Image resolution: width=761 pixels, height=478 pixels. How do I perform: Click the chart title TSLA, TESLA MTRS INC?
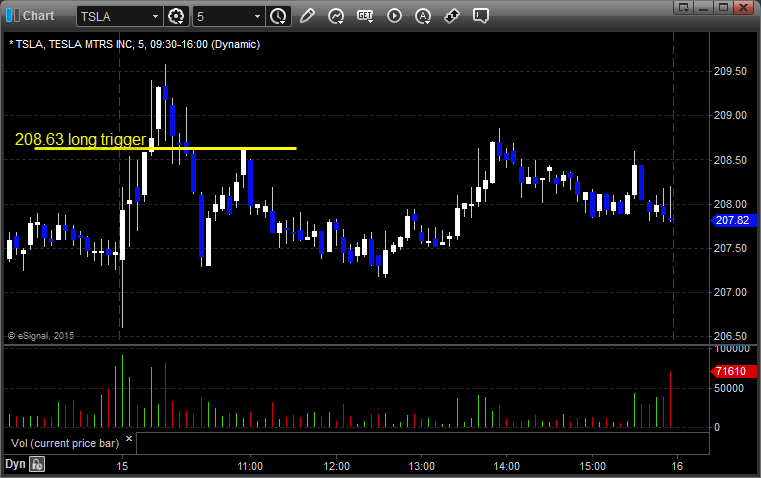pyautogui.click(x=134, y=45)
